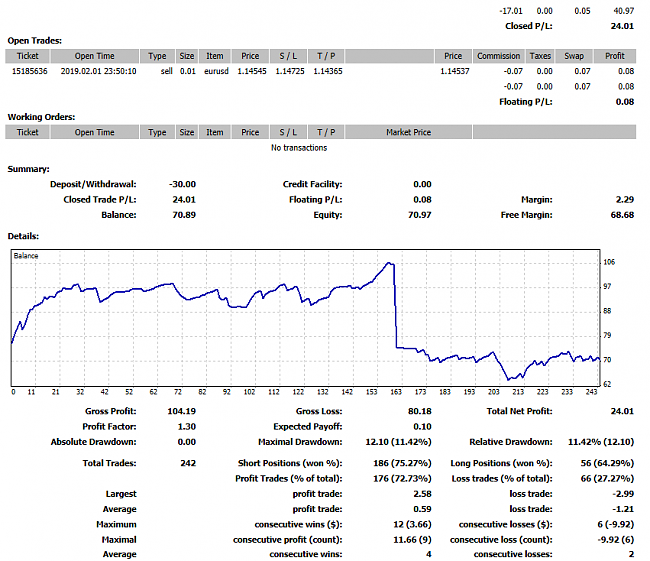Click the Profit Factor value 1.30
The height and width of the screenshot is (561, 650).
(x=187, y=427)
